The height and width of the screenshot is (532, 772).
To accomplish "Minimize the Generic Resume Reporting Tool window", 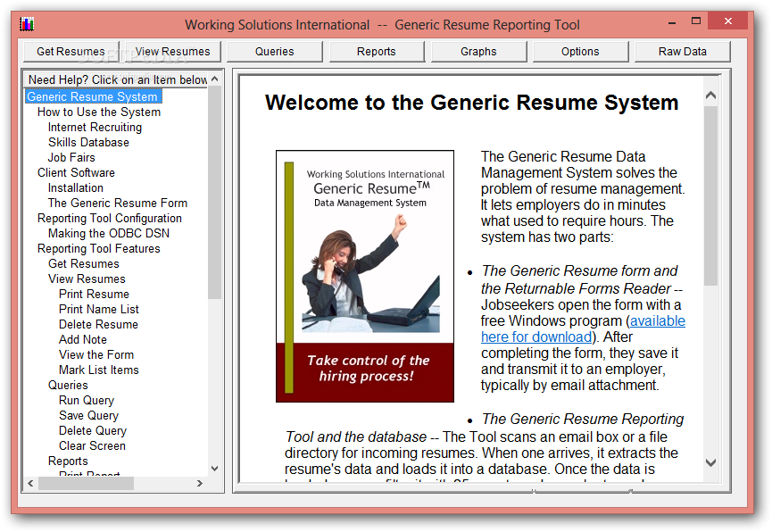I will pyautogui.click(x=672, y=22).
